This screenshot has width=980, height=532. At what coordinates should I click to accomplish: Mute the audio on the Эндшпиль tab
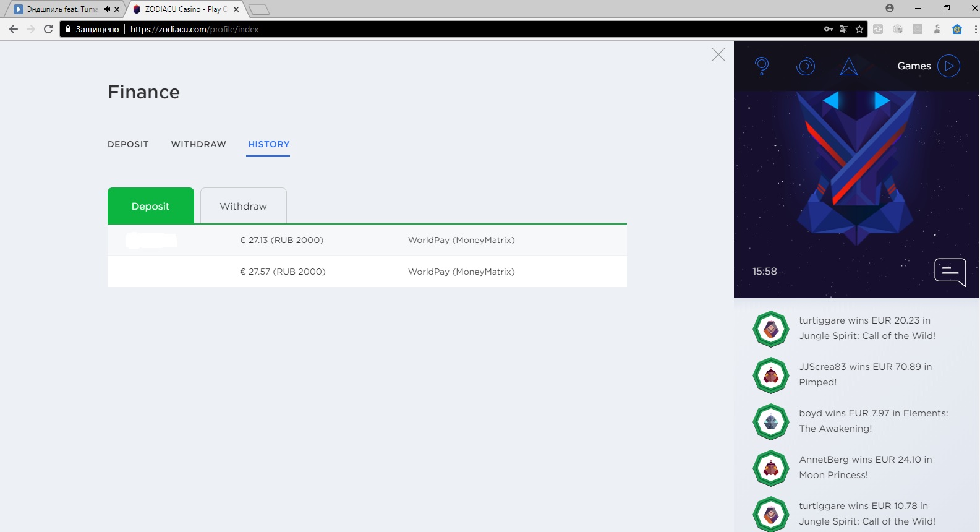pyautogui.click(x=107, y=9)
